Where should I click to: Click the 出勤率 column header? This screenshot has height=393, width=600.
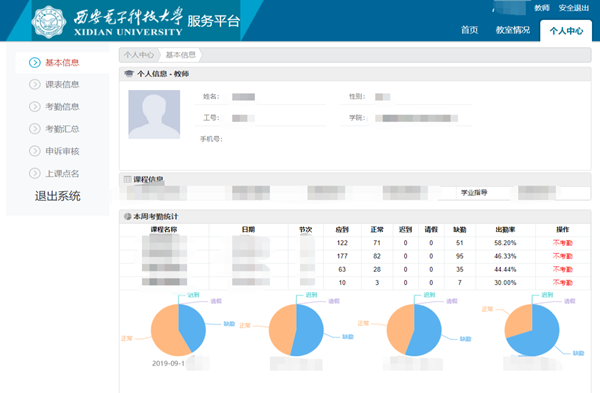click(505, 230)
